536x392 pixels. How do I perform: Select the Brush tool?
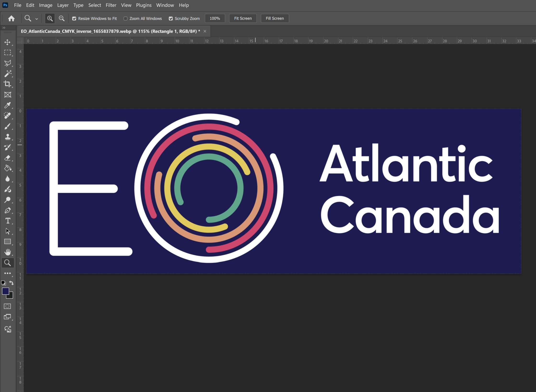(8, 126)
